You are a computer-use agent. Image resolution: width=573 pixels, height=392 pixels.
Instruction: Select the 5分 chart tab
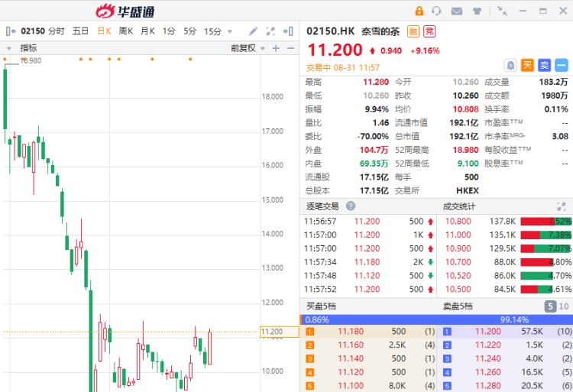click(190, 31)
